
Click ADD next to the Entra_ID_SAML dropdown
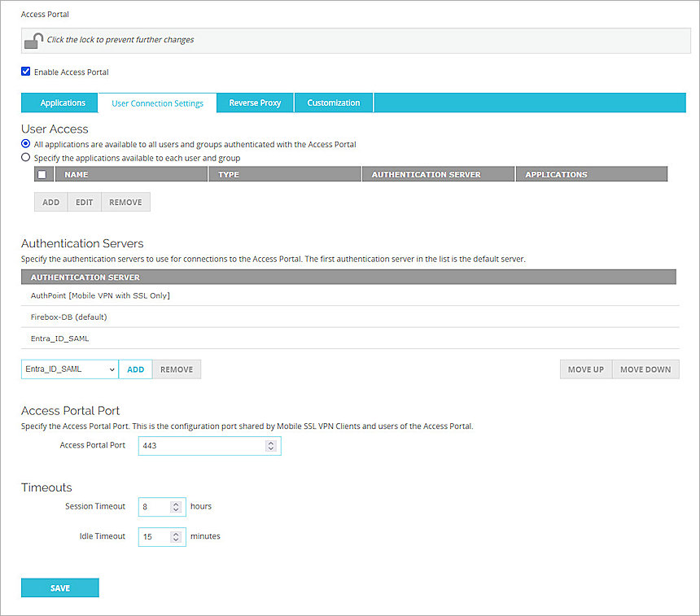coord(135,369)
